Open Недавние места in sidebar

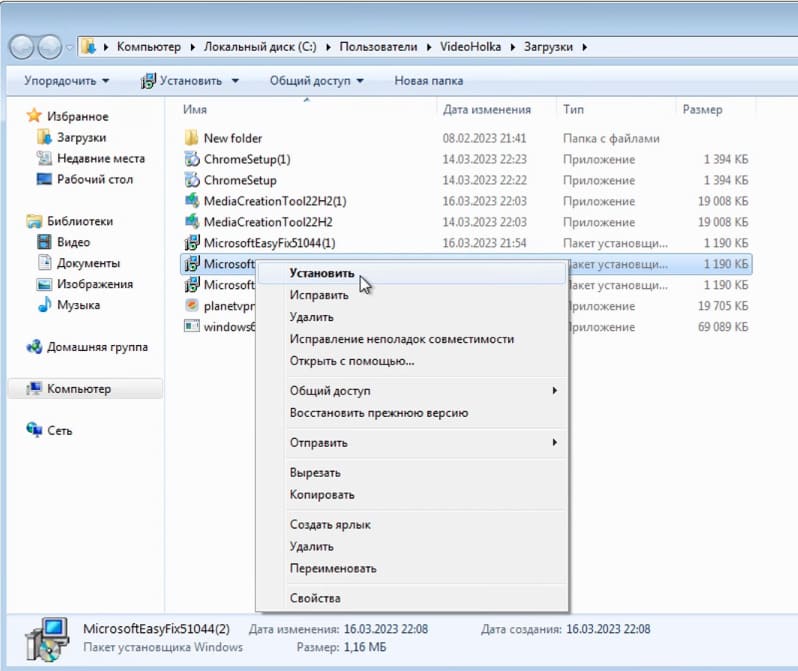101,158
